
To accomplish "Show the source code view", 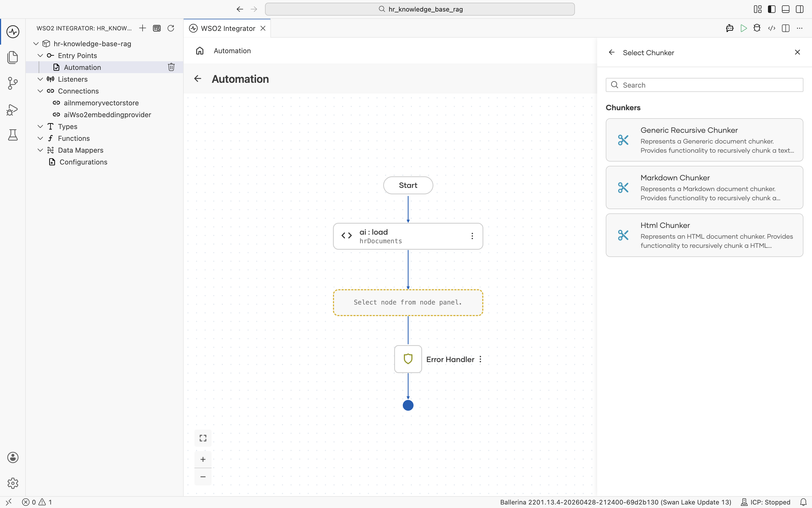I will pos(772,28).
